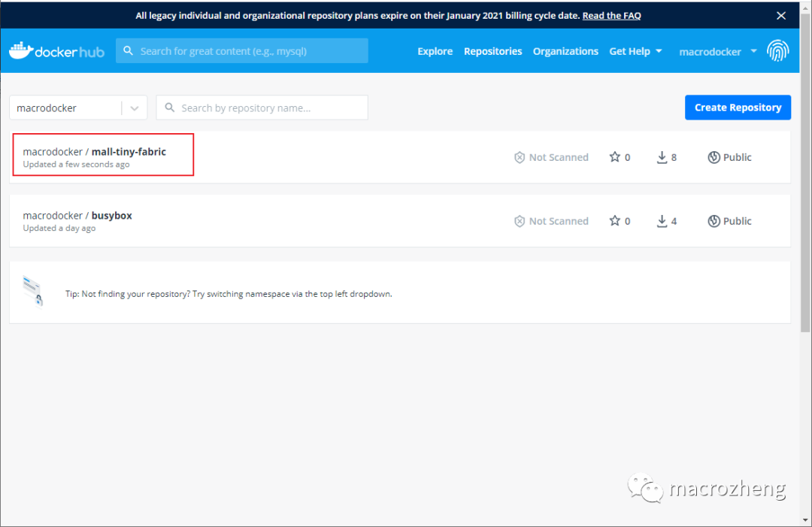Follow the Read the FAQ link
Screen dimensions: 812x527
tap(611, 16)
